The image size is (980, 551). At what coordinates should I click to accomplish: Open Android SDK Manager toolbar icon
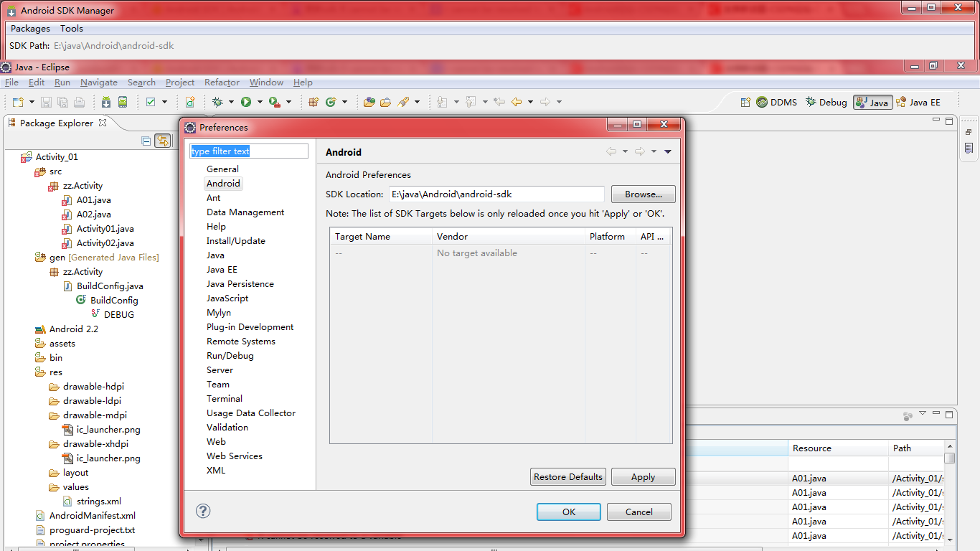[x=106, y=102]
